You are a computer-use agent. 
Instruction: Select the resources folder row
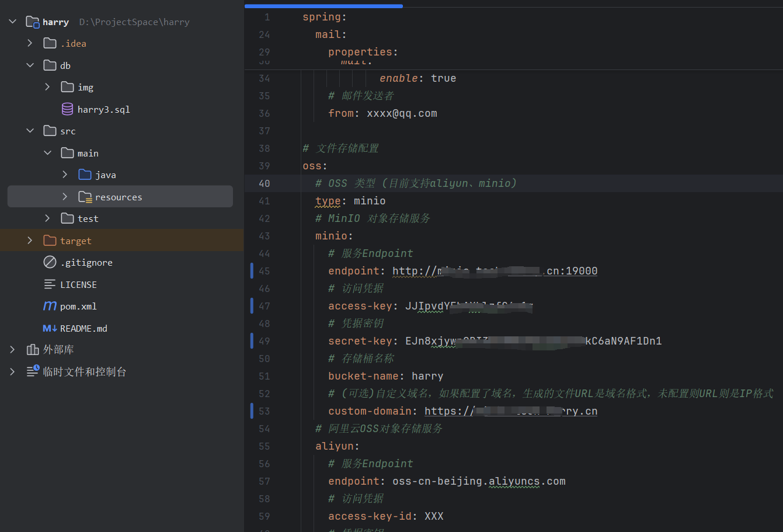pyautogui.click(x=120, y=197)
